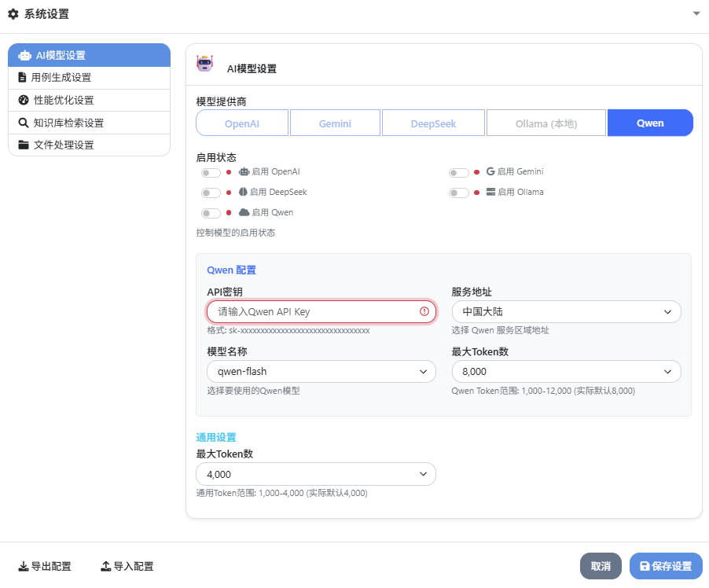Click the red status dot beside 启用 Ollama

[476, 193]
